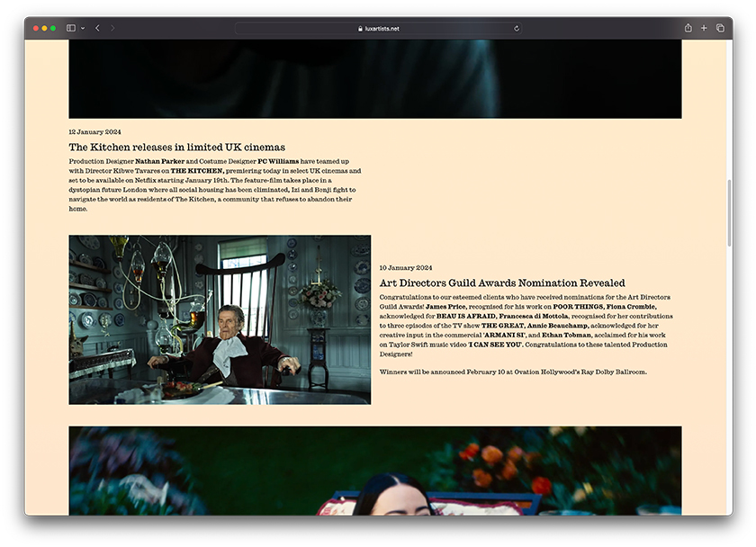The height and width of the screenshot is (547, 756).
Task: Click the padlock icon in address bar
Action: click(360, 29)
